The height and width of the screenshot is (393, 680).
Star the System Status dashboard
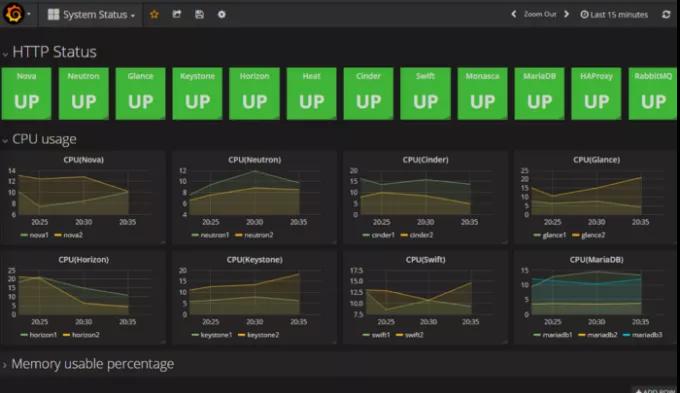pos(154,14)
